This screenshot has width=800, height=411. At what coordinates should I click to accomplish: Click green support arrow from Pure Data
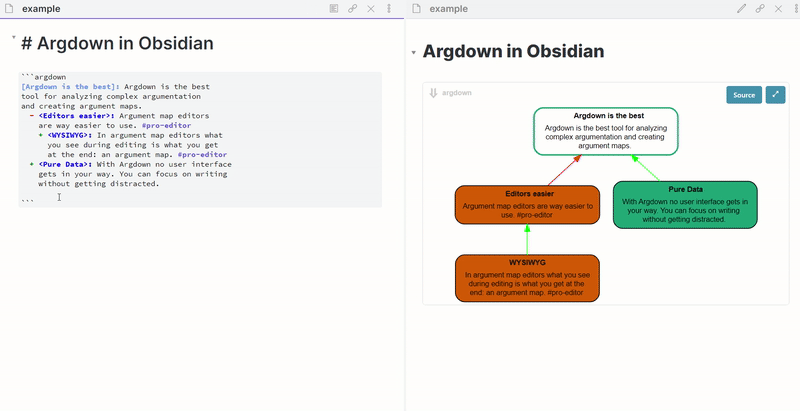coord(646,168)
